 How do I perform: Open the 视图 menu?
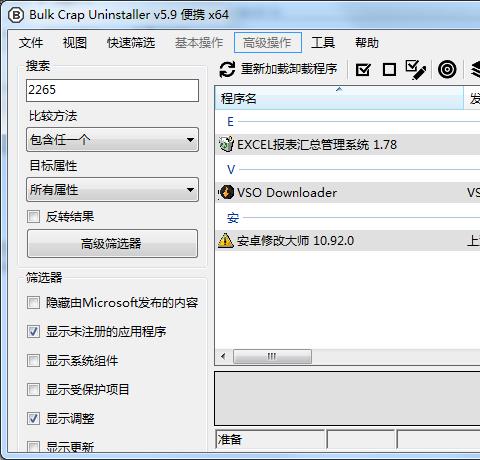point(75,43)
